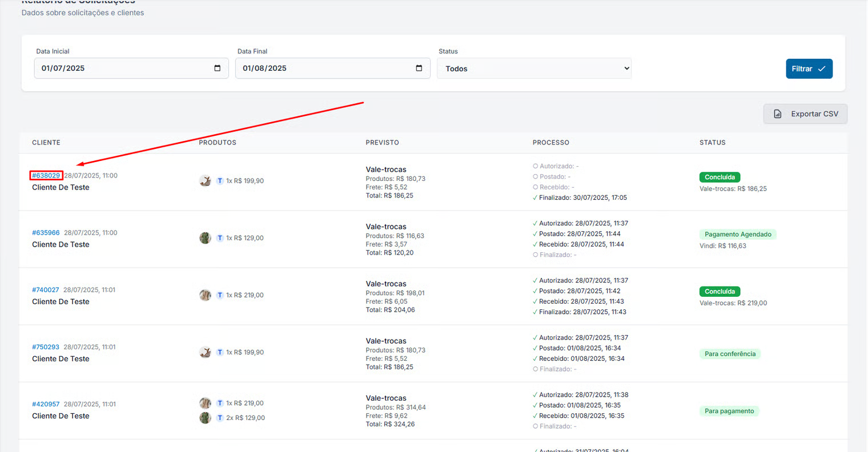Select Total: R$ 204,06 text
868x452 pixels.
(x=390, y=310)
